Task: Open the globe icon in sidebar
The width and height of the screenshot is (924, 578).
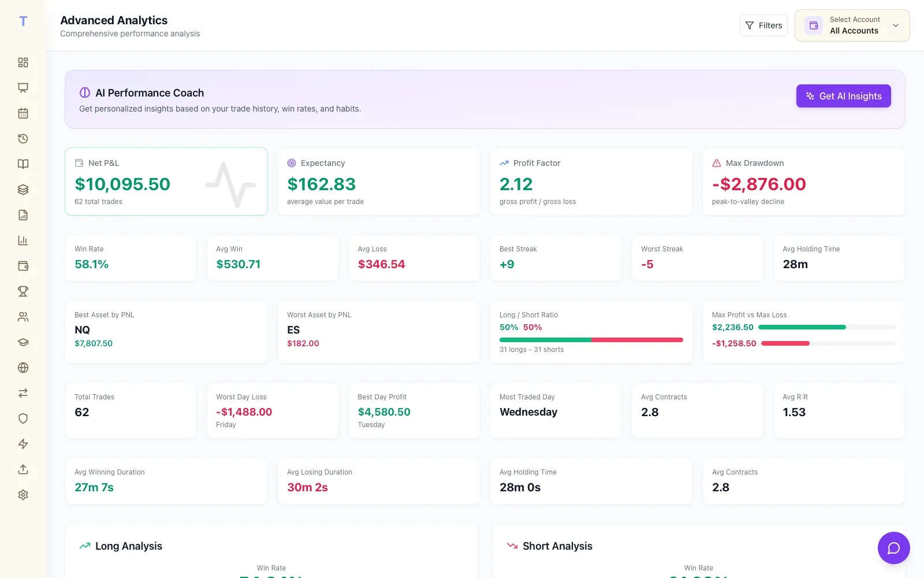Action: (23, 368)
